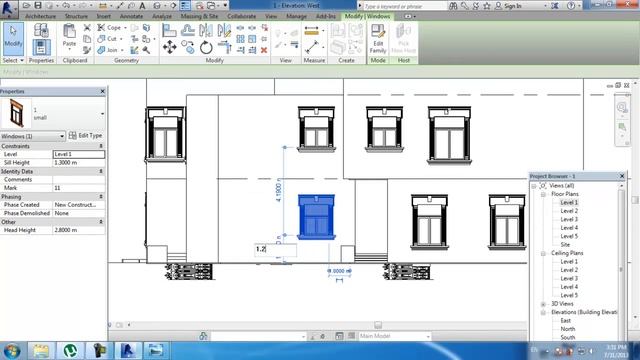Expand the 3D Views tree node
The image size is (640, 360).
point(543,304)
